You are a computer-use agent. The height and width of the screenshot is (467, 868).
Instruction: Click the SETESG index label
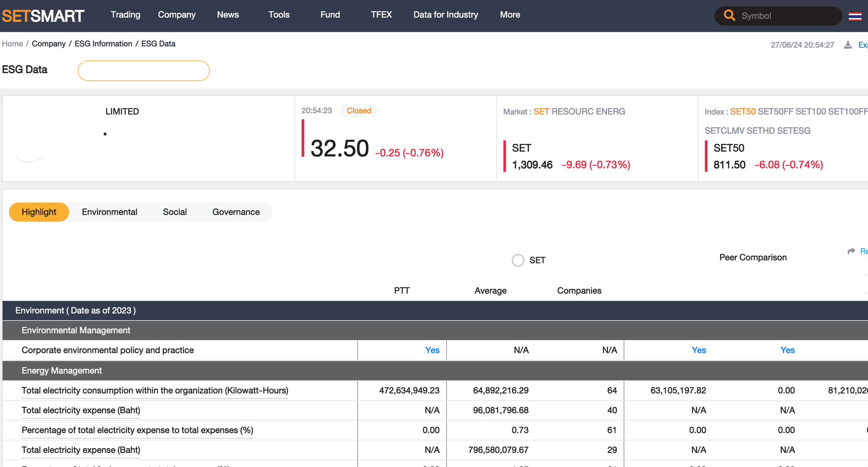(x=794, y=131)
